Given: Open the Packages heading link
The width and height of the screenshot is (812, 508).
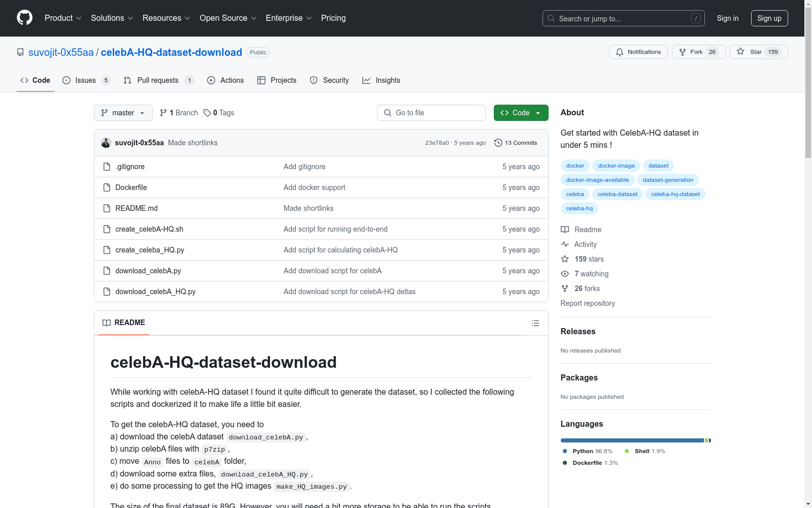Looking at the screenshot, I should 579,377.
